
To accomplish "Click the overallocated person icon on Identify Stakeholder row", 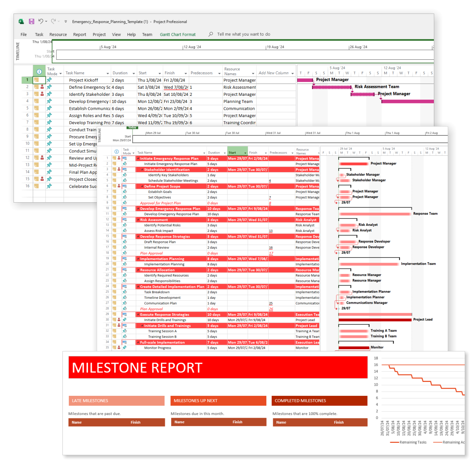I will click(42, 94).
